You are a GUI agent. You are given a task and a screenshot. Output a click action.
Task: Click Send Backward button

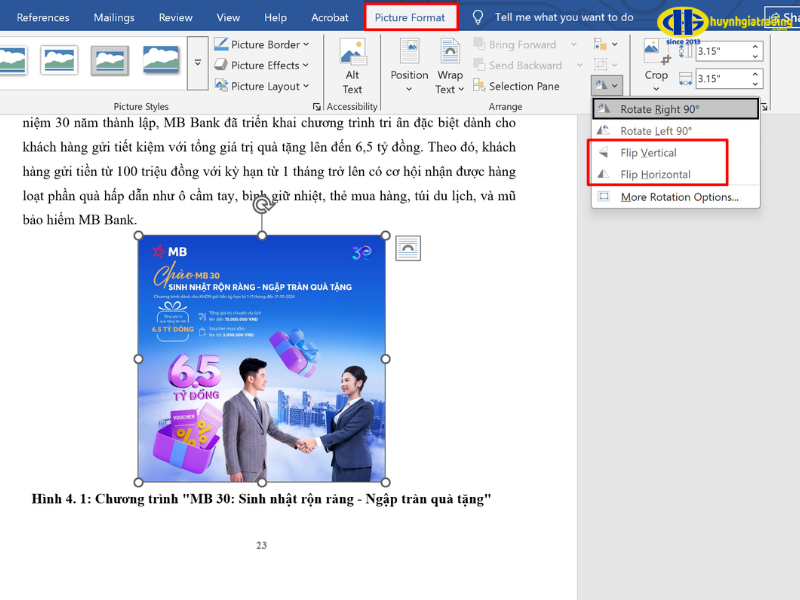click(x=518, y=65)
